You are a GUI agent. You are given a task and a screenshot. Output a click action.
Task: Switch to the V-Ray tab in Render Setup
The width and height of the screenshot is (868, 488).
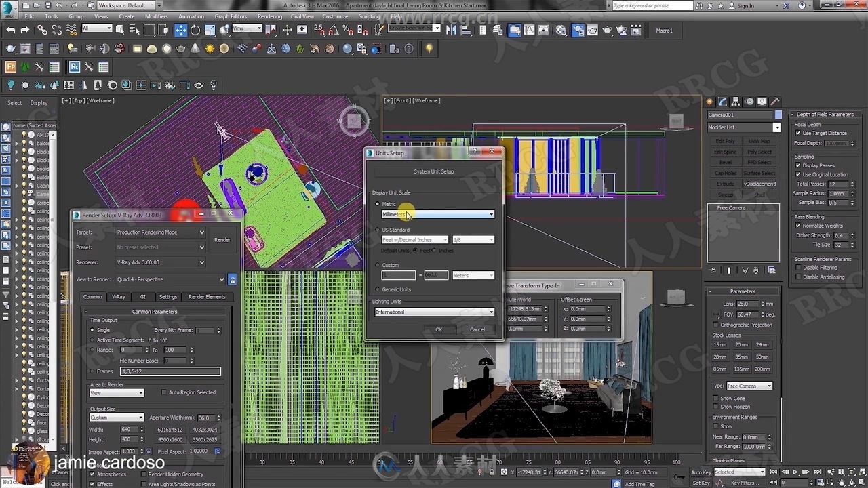[119, 297]
